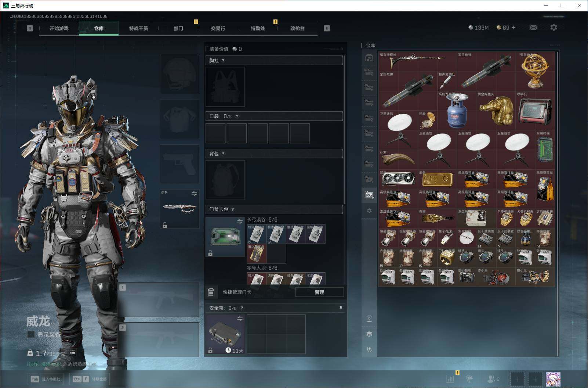Click the warehouse scrollbar

point(558,204)
